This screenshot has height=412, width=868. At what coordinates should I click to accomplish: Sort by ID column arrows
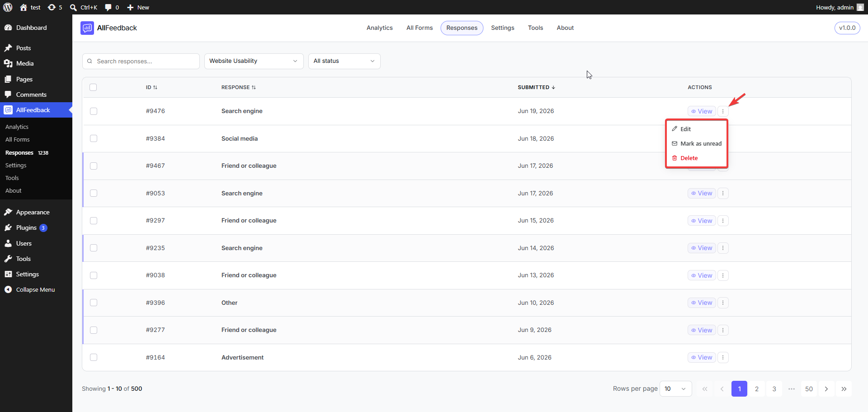coord(155,87)
